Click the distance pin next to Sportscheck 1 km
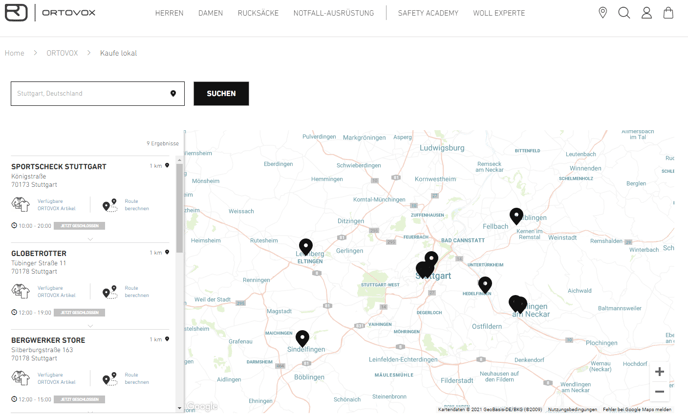688x416 pixels. (x=167, y=165)
